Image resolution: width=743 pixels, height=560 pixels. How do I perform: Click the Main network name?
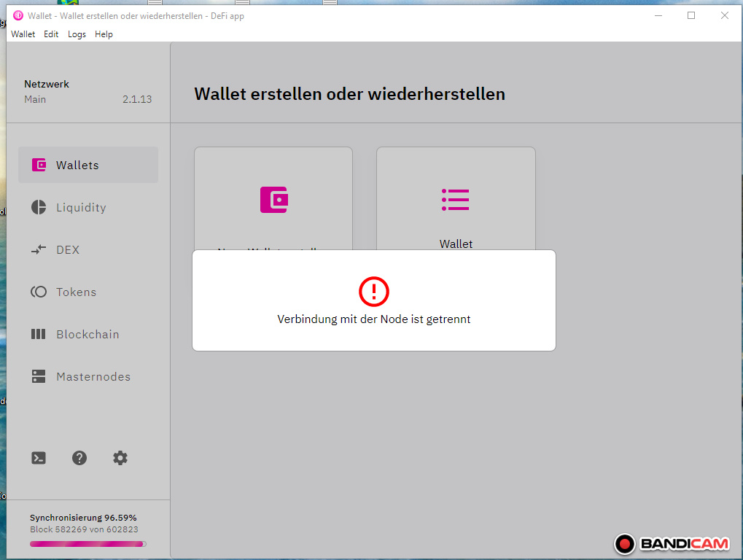(x=35, y=99)
